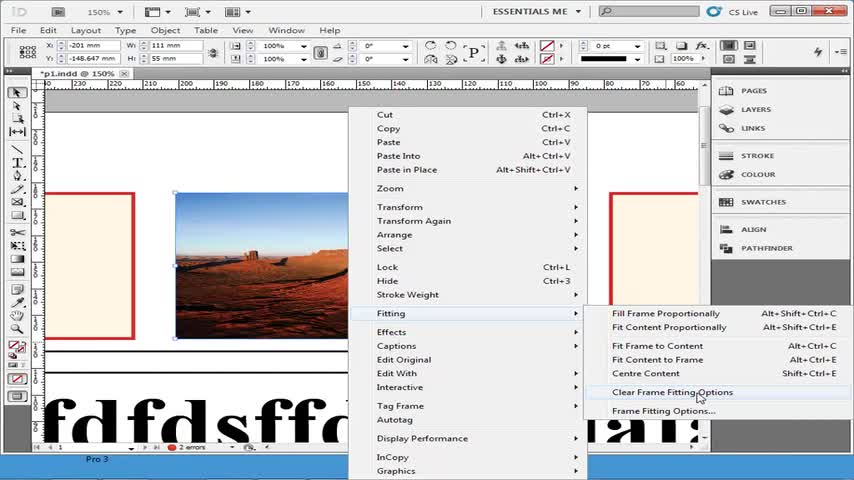Select the Free Transform tool

(x=17, y=246)
